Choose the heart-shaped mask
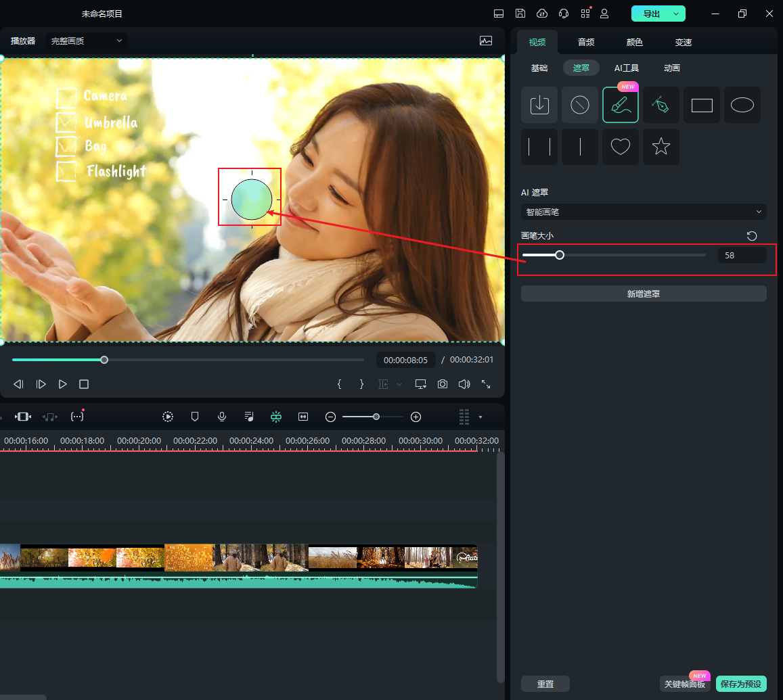Image resolution: width=783 pixels, height=700 pixels. coord(620,147)
